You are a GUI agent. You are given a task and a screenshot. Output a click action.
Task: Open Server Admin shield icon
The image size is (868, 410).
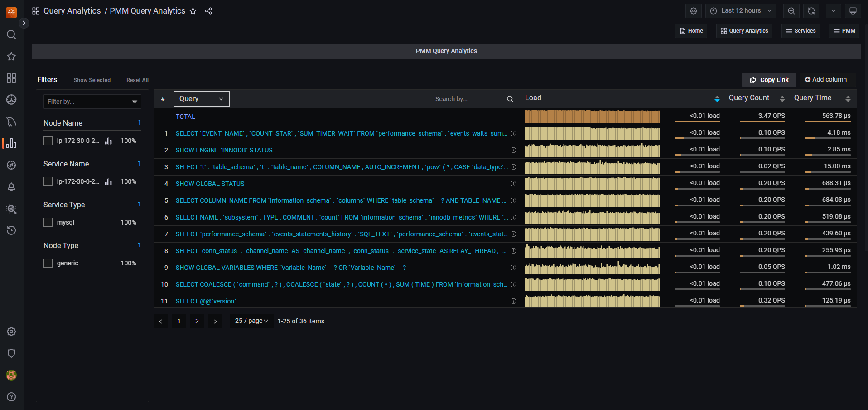11,353
